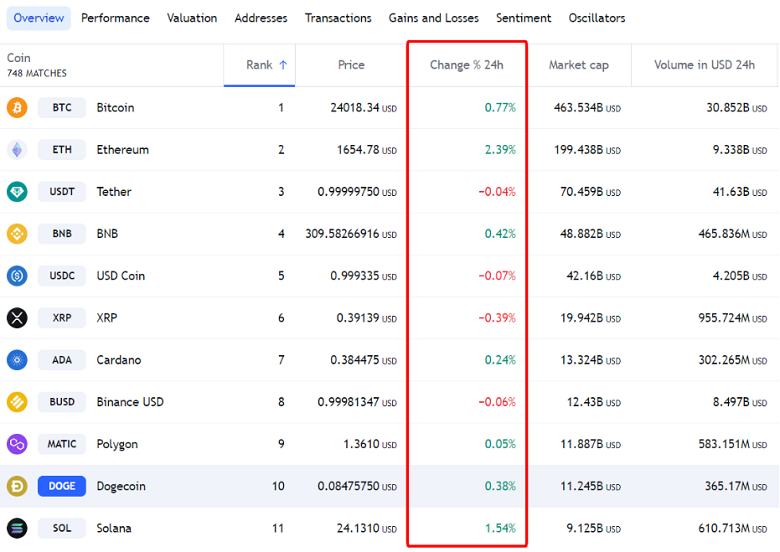Click XRP's -0.39% change value
The height and width of the screenshot is (552, 780).
pyautogui.click(x=497, y=318)
